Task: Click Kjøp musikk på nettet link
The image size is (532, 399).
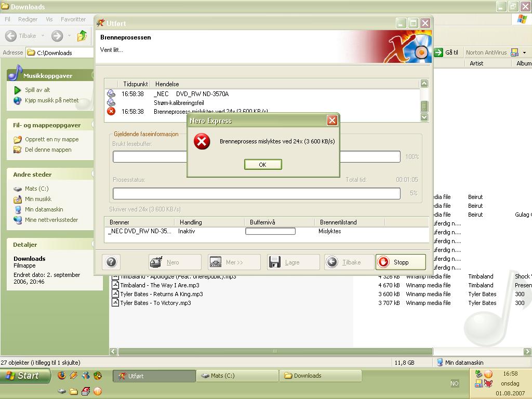Action: pyautogui.click(x=51, y=100)
